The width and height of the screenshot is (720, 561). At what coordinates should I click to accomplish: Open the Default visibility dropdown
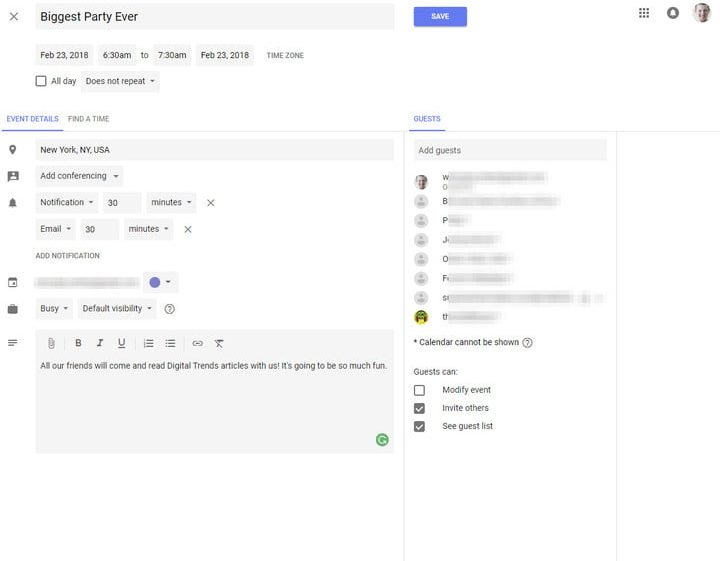[x=117, y=309]
